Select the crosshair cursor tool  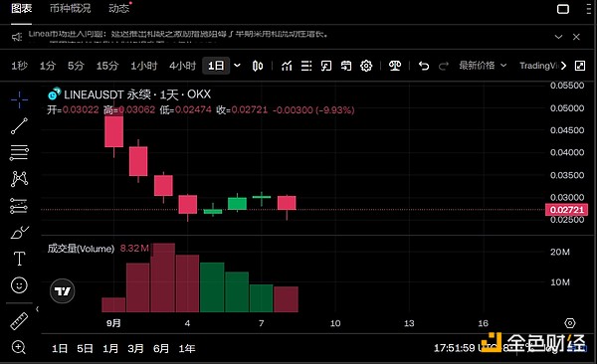(19, 99)
